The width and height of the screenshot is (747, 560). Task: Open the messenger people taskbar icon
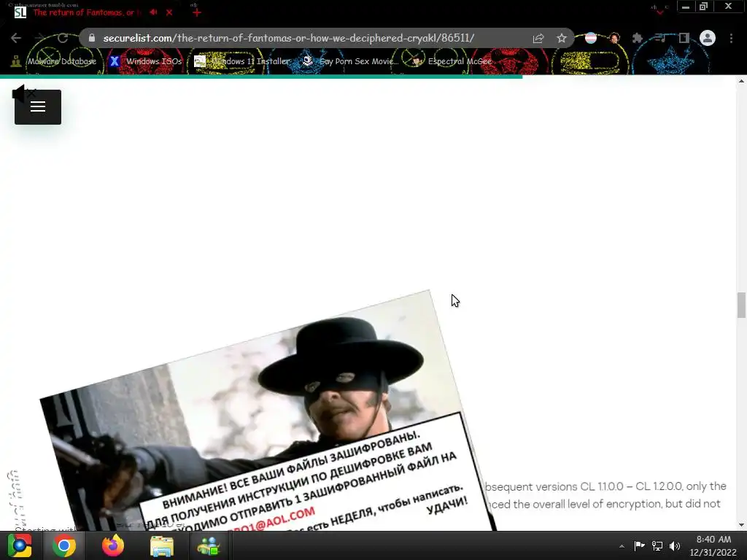(x=208, y=545)
